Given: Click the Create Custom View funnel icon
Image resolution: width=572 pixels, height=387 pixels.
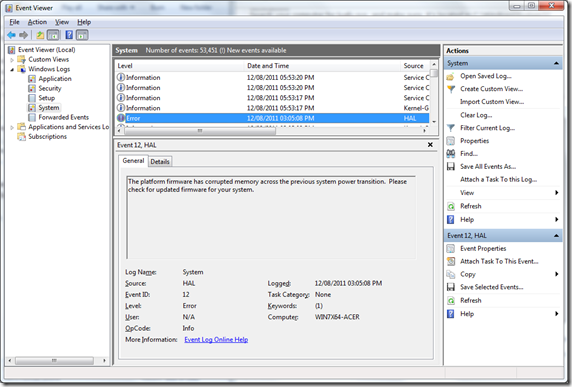Looking at the screenshot, I should (x=451, y=89).
